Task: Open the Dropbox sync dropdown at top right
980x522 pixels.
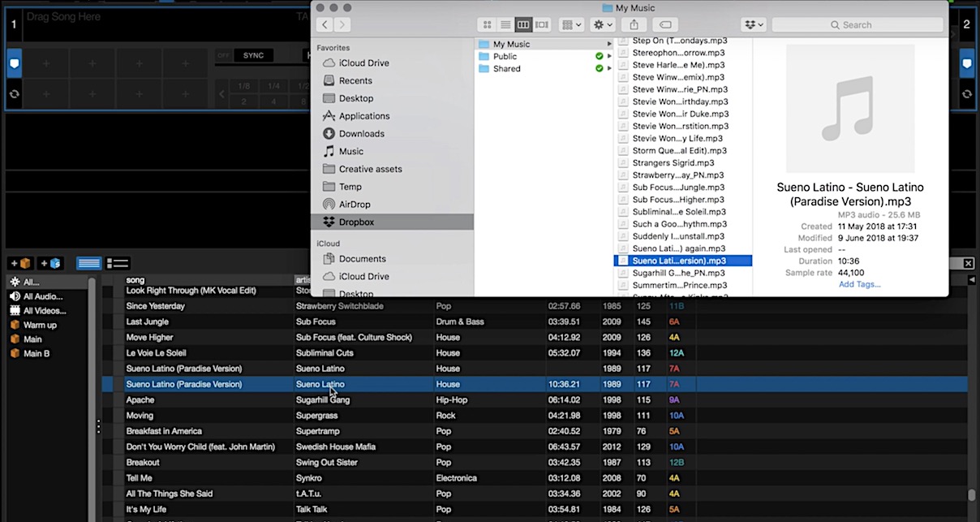Action: pyautogui.click(x=751, y=24)
